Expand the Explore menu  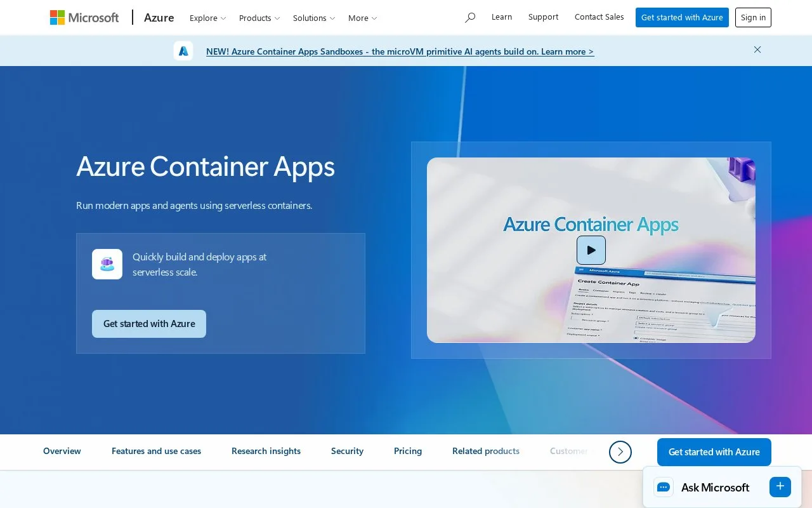(208, 18)
